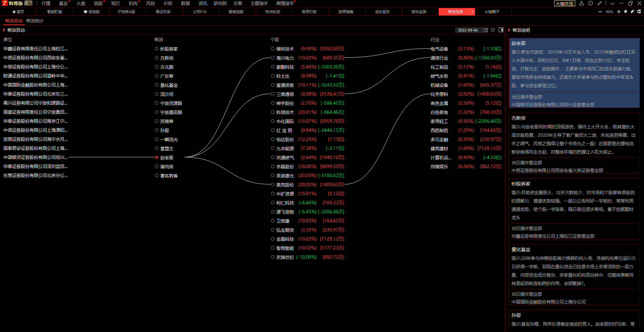This screenshot has height=332, width=644.
Task: Open the 行情 menu
Action: point(46,3)
